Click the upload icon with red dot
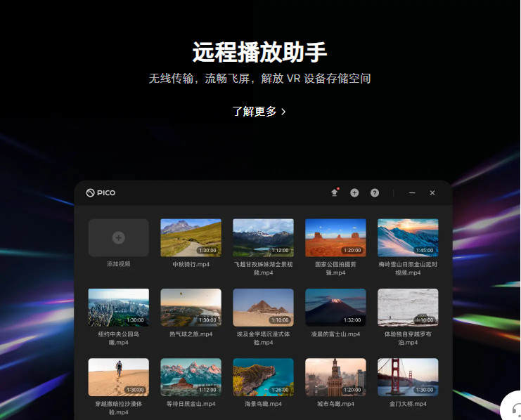Viewport: 521px width, 420px height. tap(335, 192)
